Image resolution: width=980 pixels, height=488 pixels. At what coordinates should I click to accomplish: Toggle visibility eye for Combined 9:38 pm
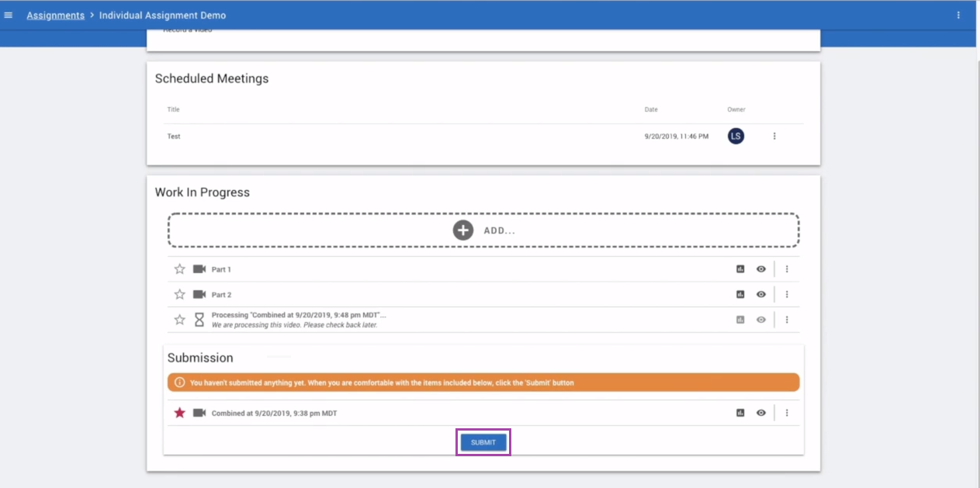761,413
